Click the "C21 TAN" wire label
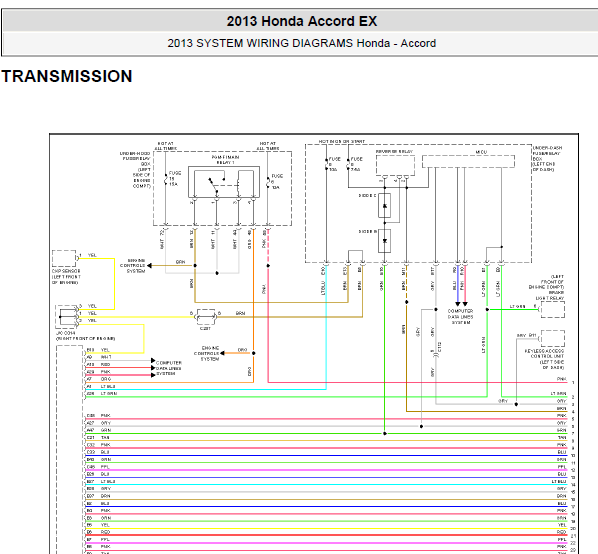598x554 pixels. click(x=98, y=437)
